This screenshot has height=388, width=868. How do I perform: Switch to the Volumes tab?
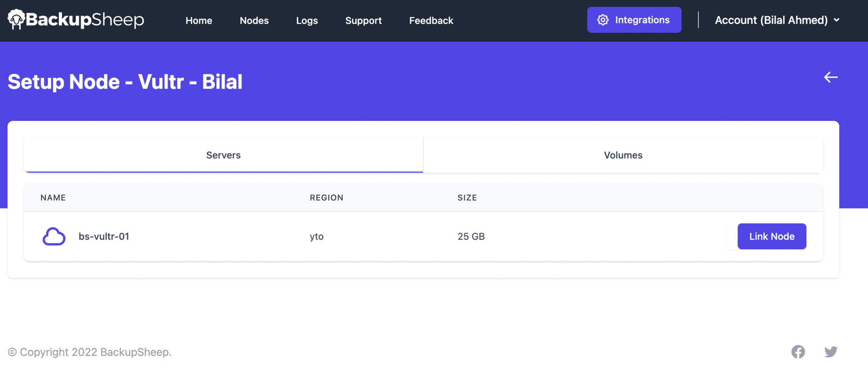pyautogui.click(x=623, y=155)
